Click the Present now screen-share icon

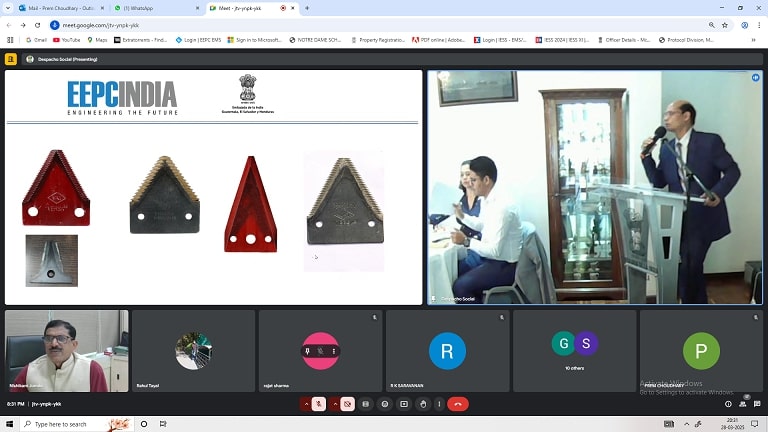click(x=404, y=404)
